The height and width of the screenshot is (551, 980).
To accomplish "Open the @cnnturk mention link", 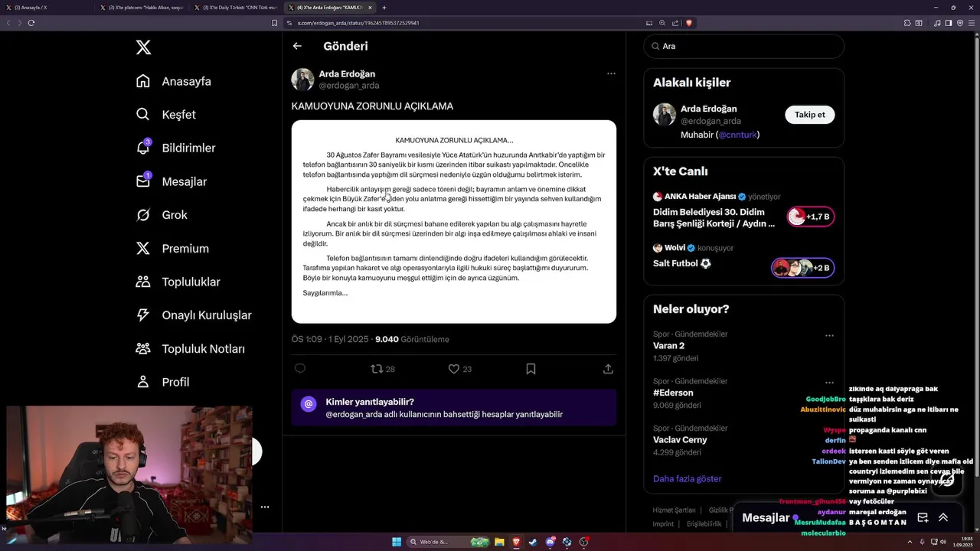I will pos(737,135).
